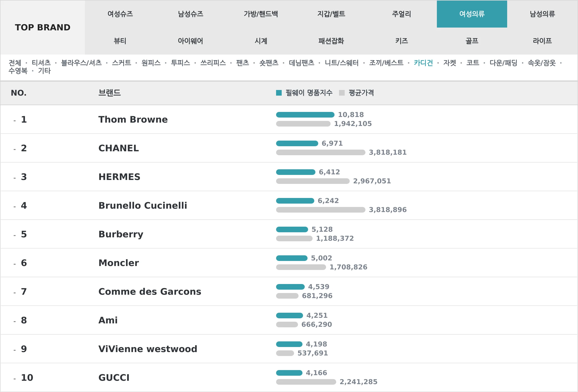Click CHANEL's gray average price bar
Image resolution: width=578 pixels, height=392 pixels.
pyautogui.click(x=321, y=152)
